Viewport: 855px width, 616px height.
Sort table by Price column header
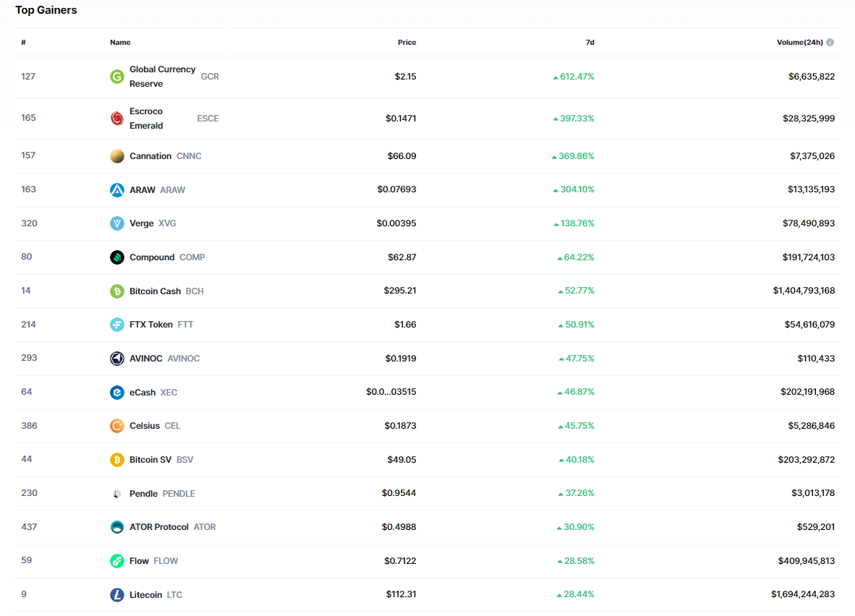(x=407, y=42)
